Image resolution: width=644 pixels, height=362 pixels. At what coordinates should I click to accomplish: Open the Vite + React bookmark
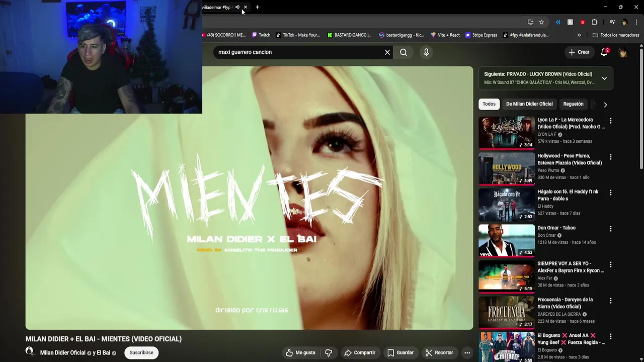tap(445, 35)
